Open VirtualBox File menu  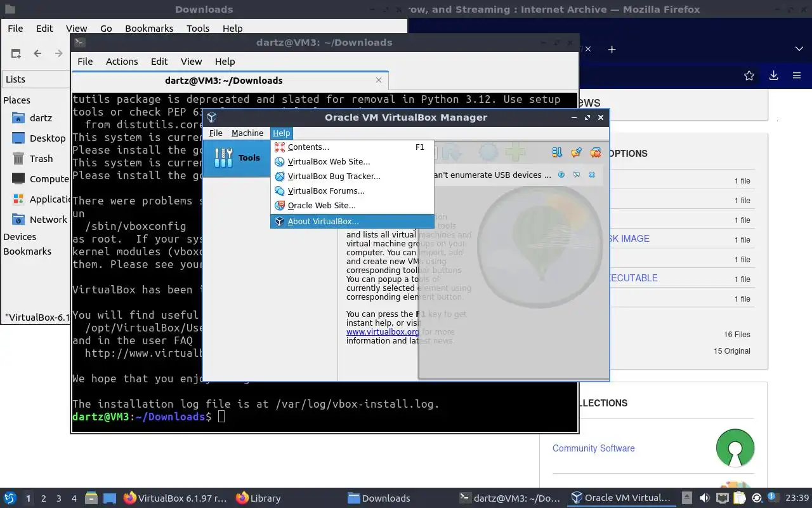(x=216, y=133)
